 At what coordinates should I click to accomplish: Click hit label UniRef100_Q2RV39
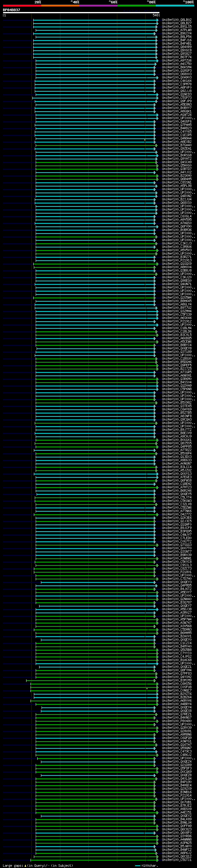pos(177,728)
